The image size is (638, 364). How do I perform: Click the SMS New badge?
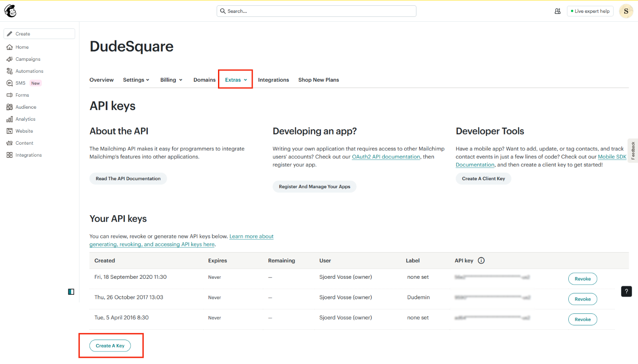click(x=36, y=83)
